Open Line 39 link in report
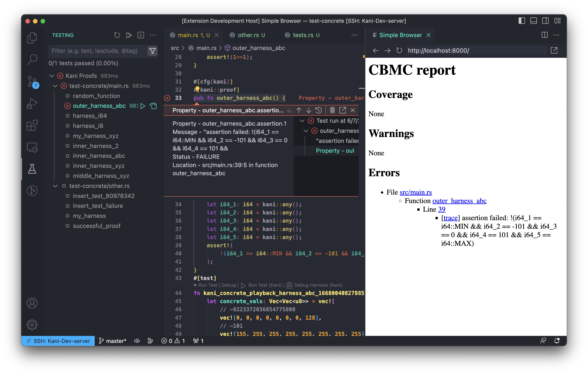The width and height of the screenshot is (588, 374). click(x=442, y=209)
